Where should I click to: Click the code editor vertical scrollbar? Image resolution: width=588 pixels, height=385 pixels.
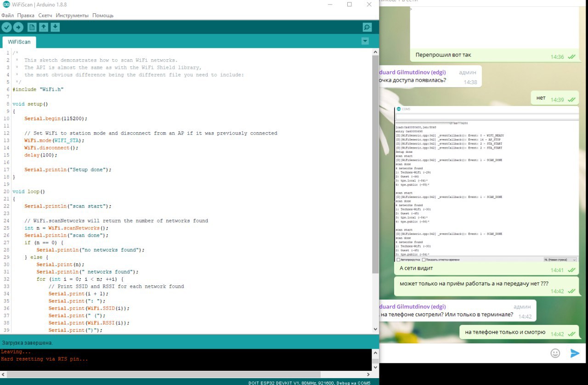[x=375, y=164]
